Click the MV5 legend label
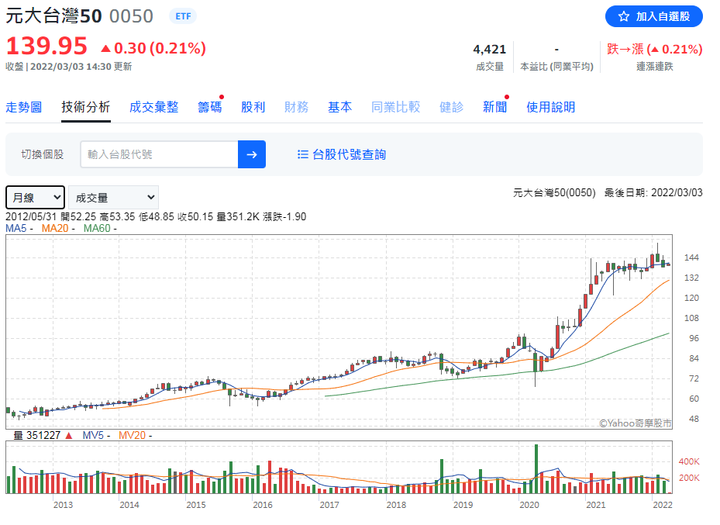 coord(93,435)
